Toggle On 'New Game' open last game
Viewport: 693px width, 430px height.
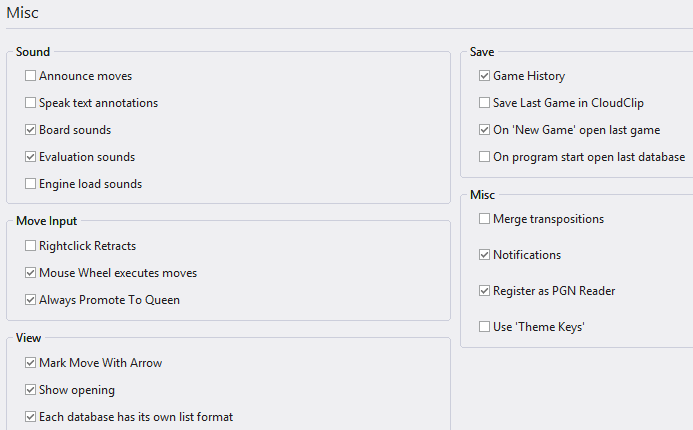click(485, 130)
